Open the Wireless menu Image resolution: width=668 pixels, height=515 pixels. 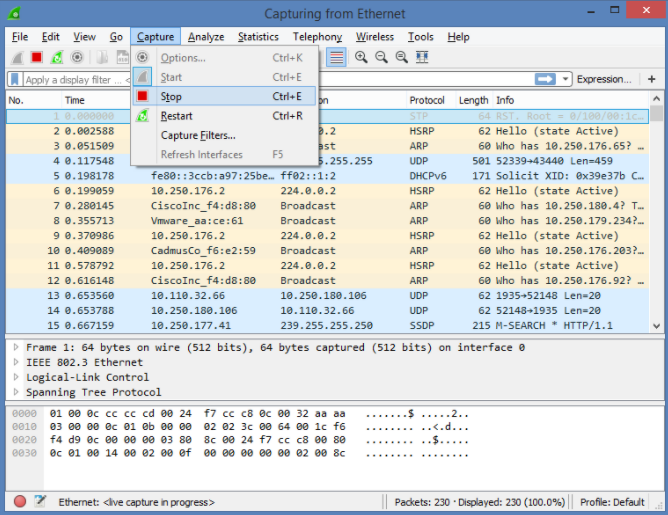tap(375, 37)
